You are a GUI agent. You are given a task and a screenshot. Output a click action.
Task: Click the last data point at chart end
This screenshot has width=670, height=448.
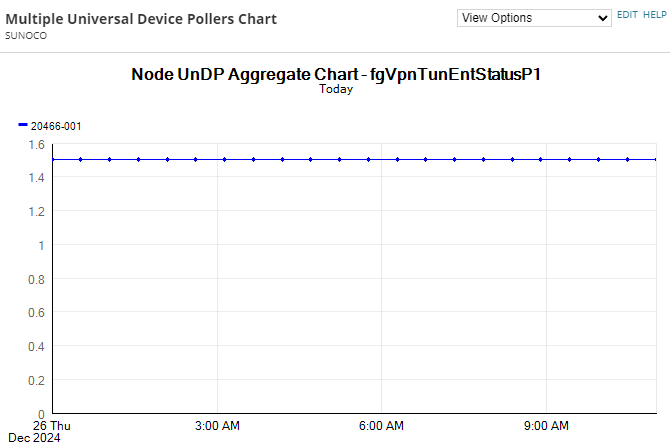coord(655,159)
